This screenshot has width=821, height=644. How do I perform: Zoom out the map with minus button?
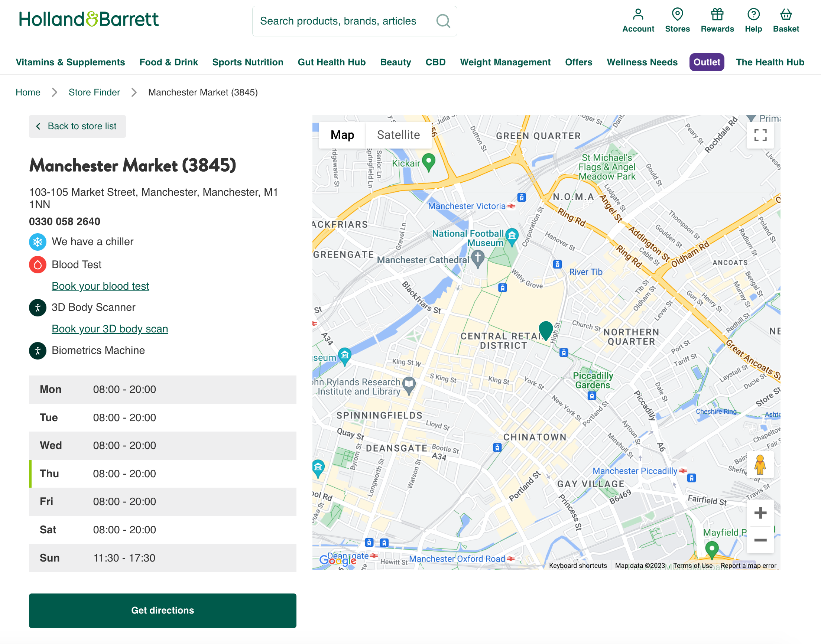click(760, 540)
